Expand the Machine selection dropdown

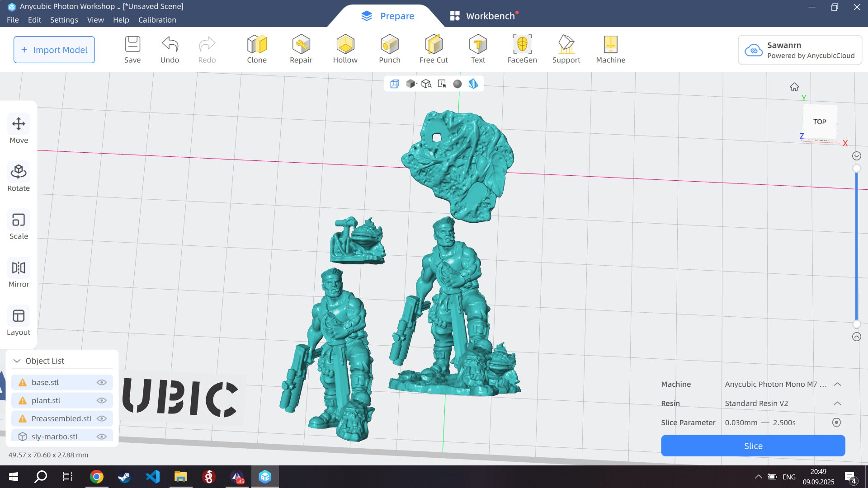[837, 384]
